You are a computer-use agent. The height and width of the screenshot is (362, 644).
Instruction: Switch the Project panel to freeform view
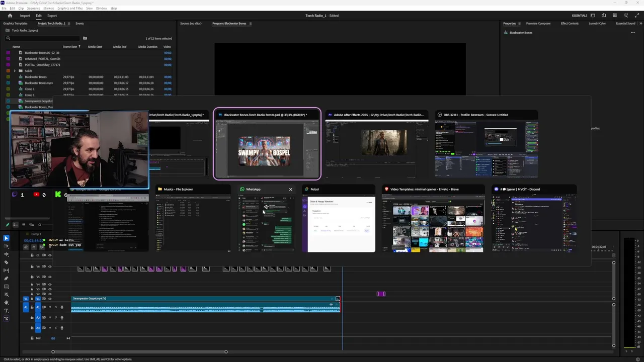(x=32, y=225)
